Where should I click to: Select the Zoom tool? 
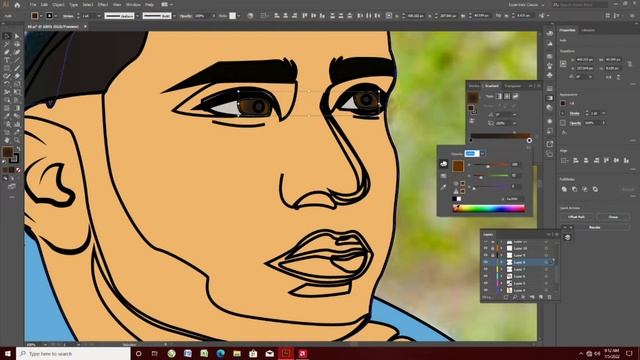point(17,140)
